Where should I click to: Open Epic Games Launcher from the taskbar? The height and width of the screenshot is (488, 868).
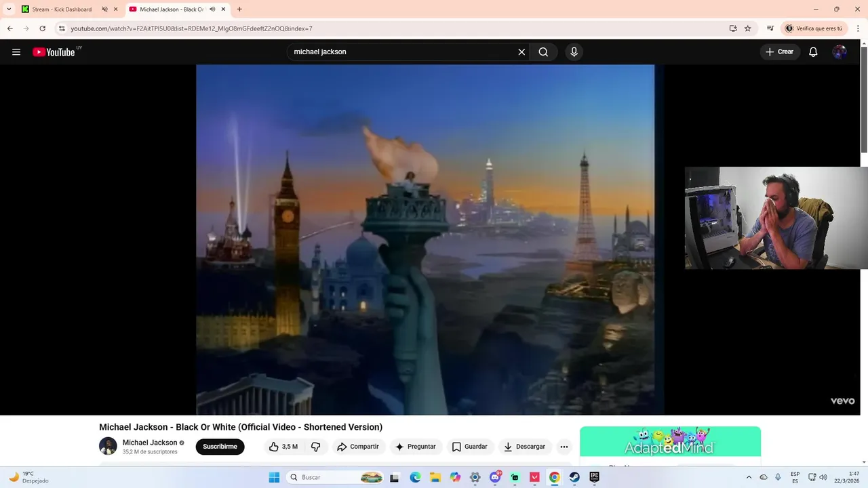click(595, 477)
